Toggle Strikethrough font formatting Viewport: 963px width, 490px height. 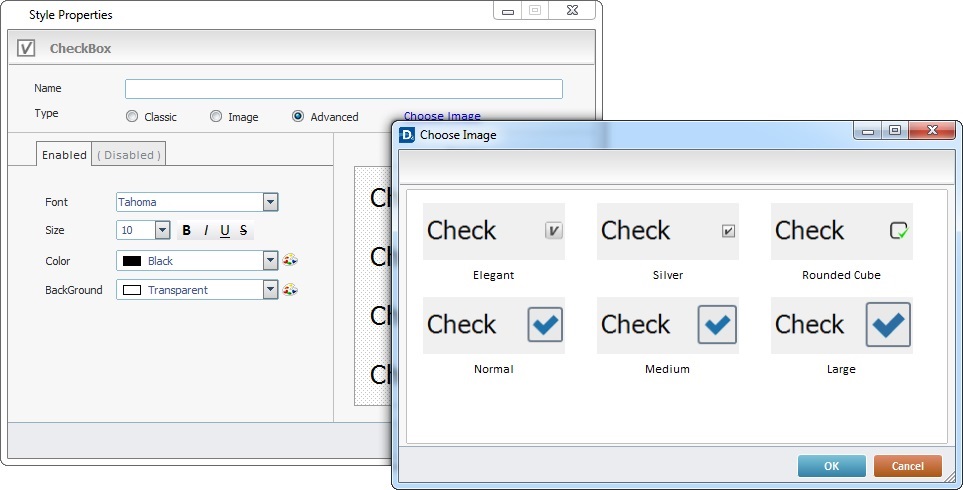click(243, 231)
